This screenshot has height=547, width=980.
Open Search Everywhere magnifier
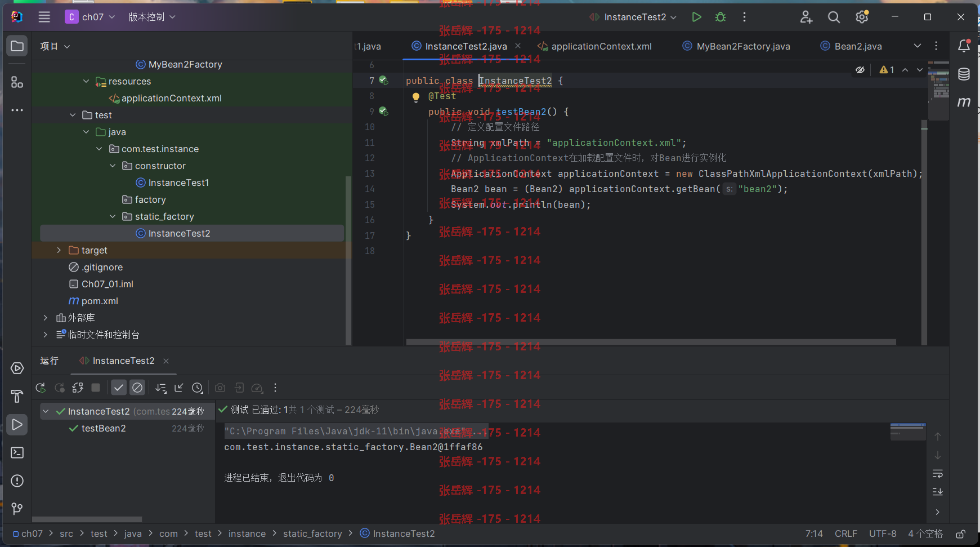pyautogui.click(x=834, y=17)
